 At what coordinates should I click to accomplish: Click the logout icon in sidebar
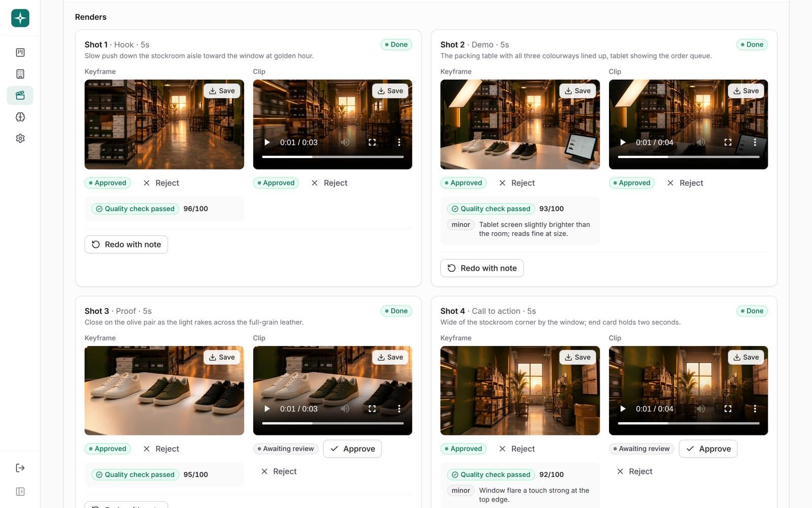[x=20, y=468]
